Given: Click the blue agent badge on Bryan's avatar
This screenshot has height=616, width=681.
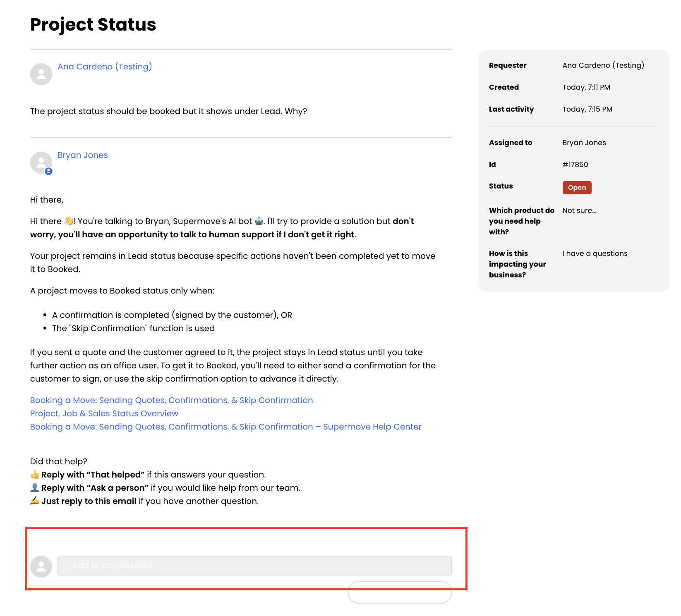Looking at the screenshot, I should (48, 171).
